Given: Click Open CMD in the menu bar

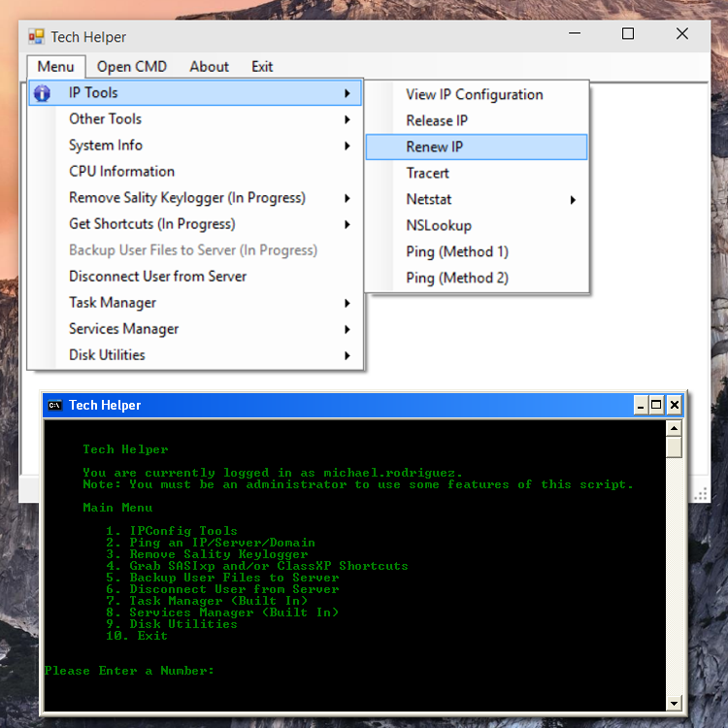Looking at the screenshot, I should coord(132,66).
